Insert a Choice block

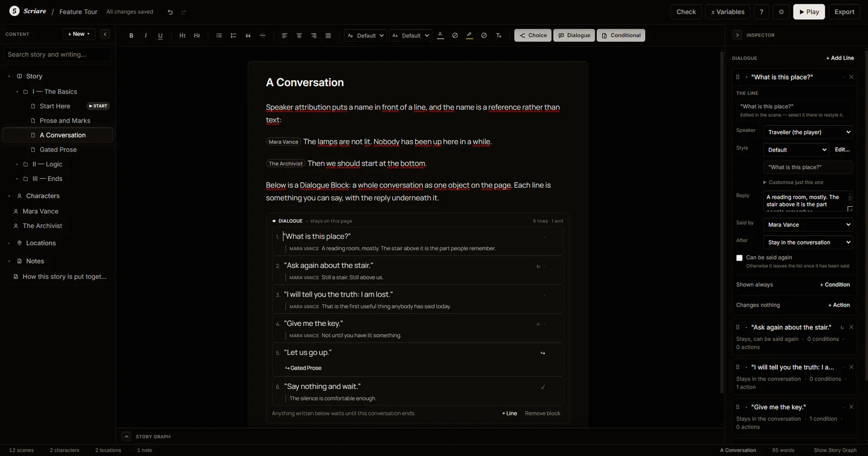533,35
